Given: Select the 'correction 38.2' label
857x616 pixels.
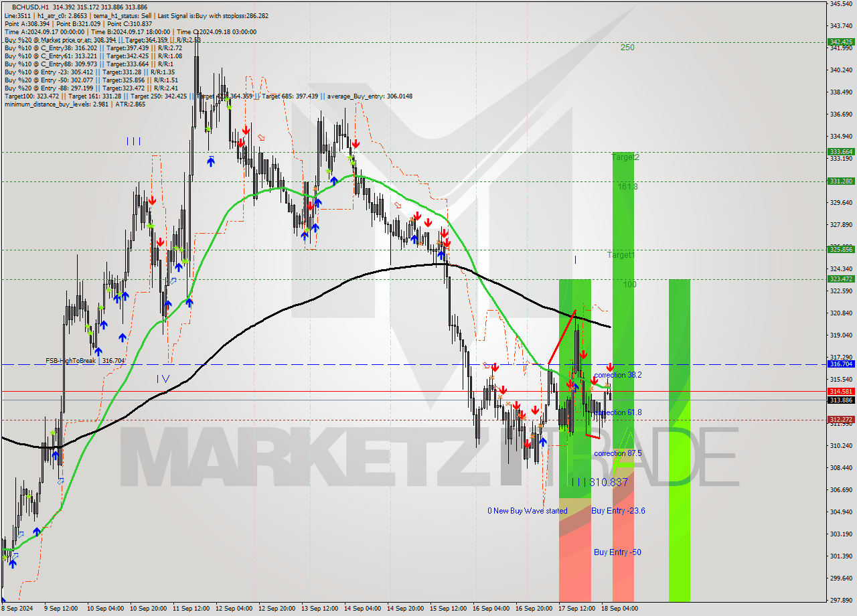Looking at the screenshot, I should tap(618, 375).
